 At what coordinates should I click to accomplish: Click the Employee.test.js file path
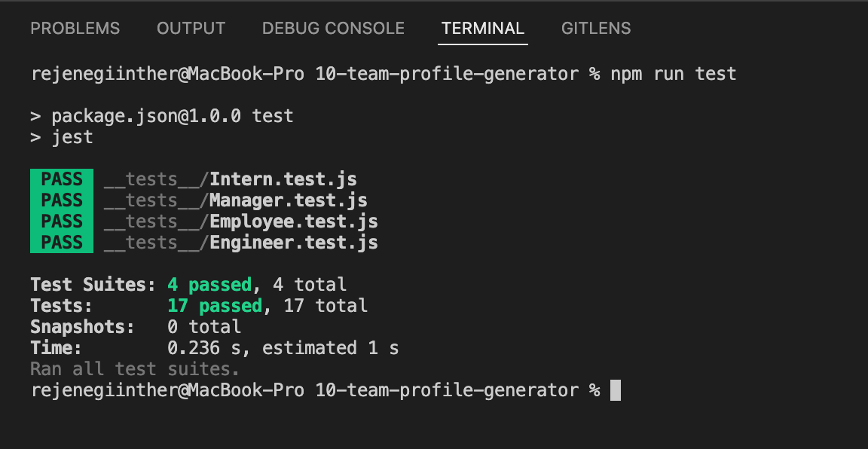[241, 221]
